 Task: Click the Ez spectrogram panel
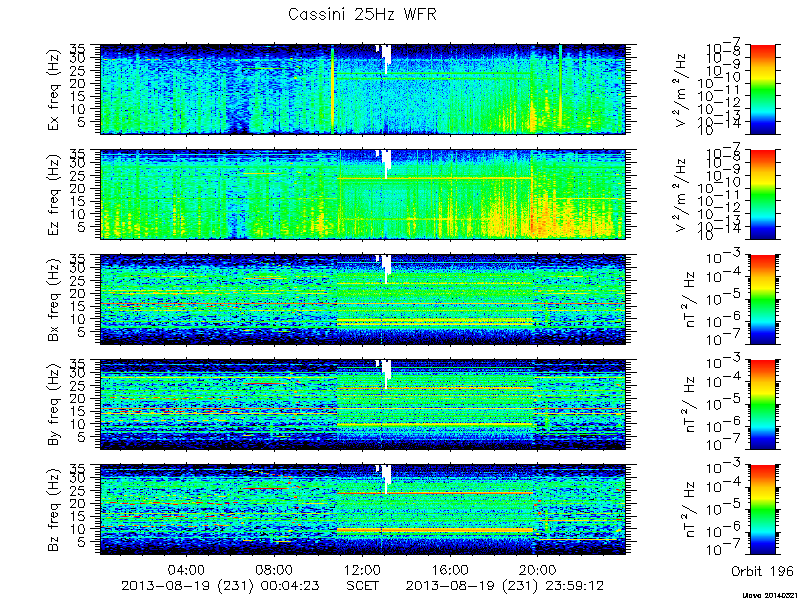pos(363,194)
